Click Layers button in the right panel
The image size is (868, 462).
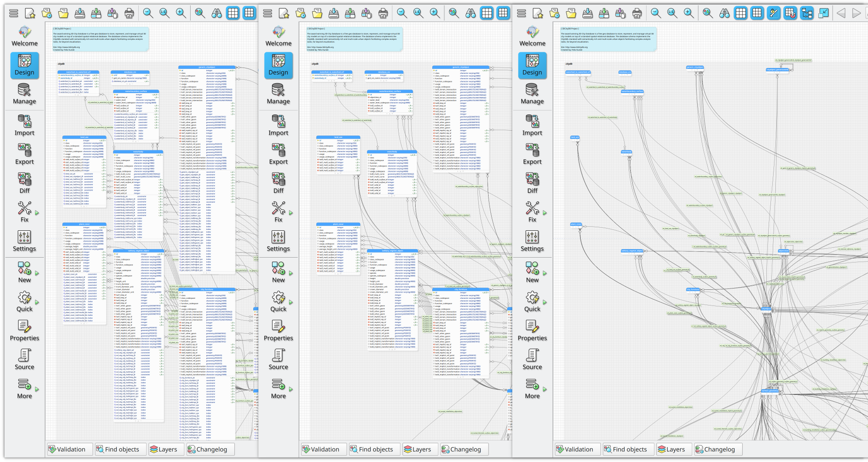click(x=674, y=449)
